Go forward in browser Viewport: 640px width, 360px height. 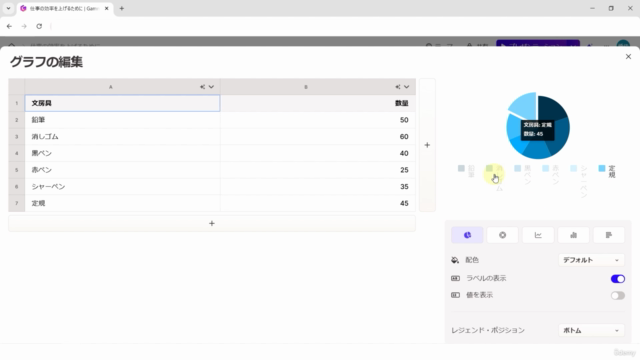pos(24,26)
